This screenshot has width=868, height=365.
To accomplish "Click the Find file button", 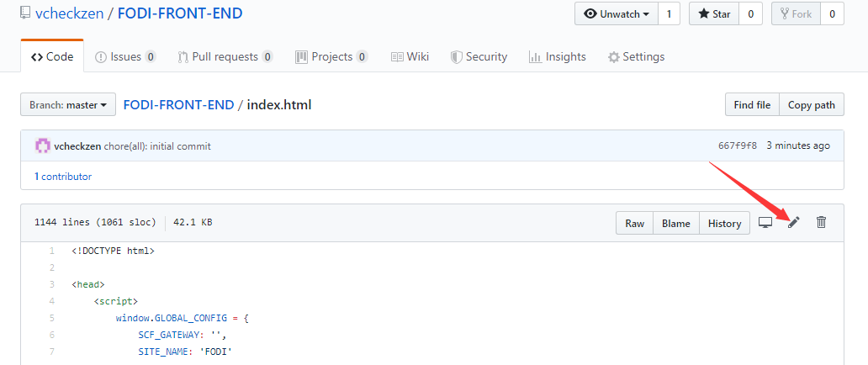I will (752, 104).
